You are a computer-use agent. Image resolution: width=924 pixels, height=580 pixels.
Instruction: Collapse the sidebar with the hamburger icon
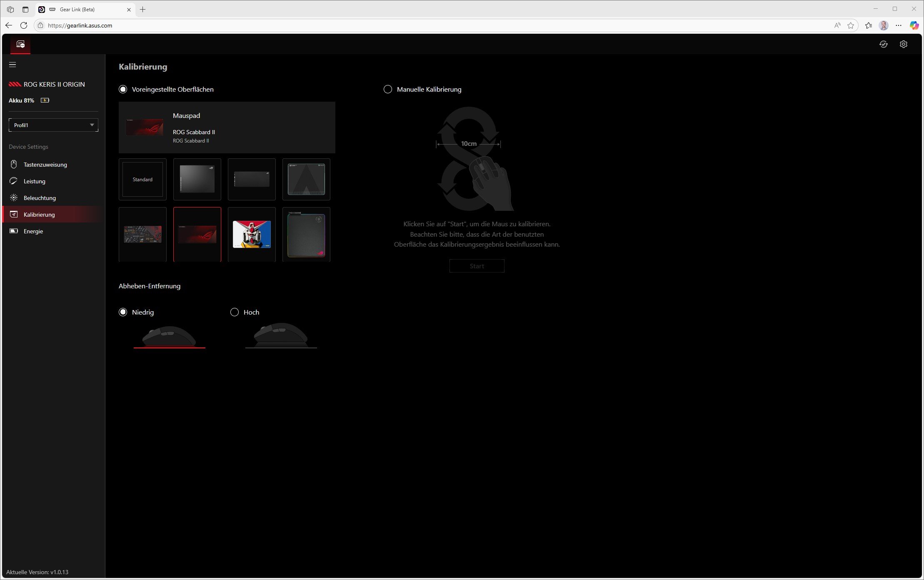12,65
